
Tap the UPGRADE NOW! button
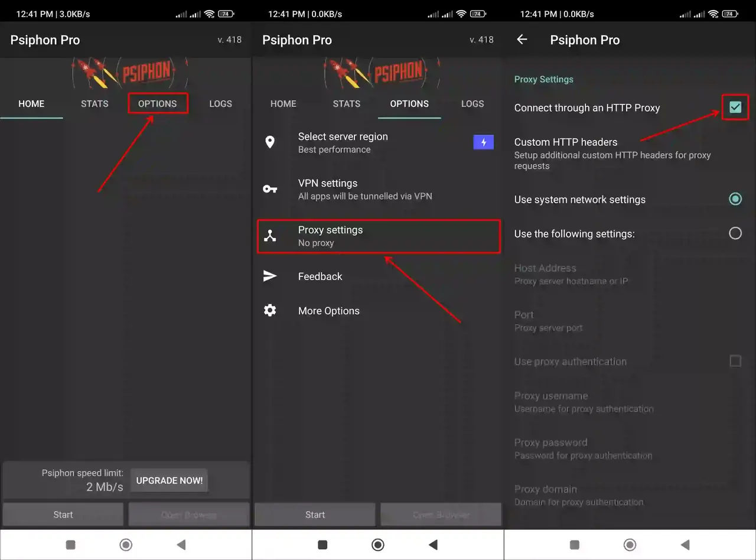170,480
